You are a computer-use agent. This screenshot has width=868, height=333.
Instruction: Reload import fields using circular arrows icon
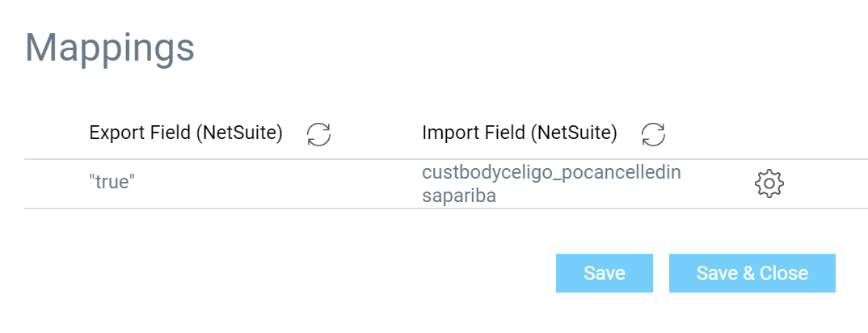point(653,134)
